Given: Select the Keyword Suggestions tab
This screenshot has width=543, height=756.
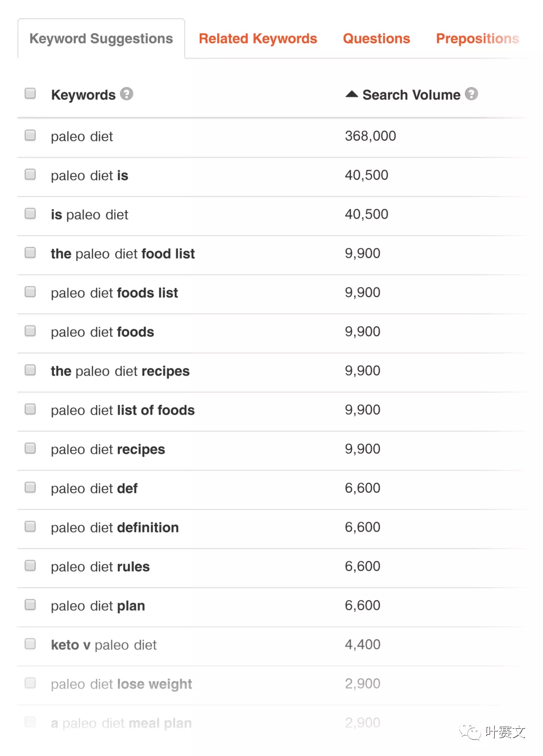Looking at the screenshot, I should [x=102, y=39].
